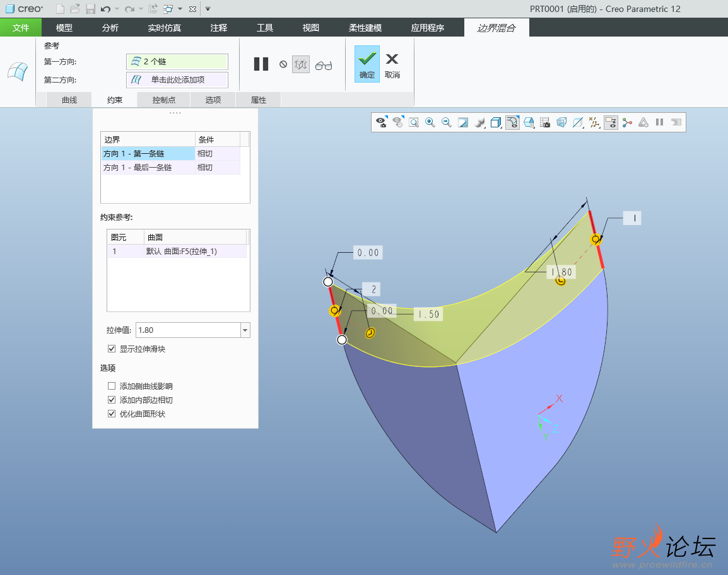
Task: Switch to the 视图 ribbon tab
Action: coord(310,27)
